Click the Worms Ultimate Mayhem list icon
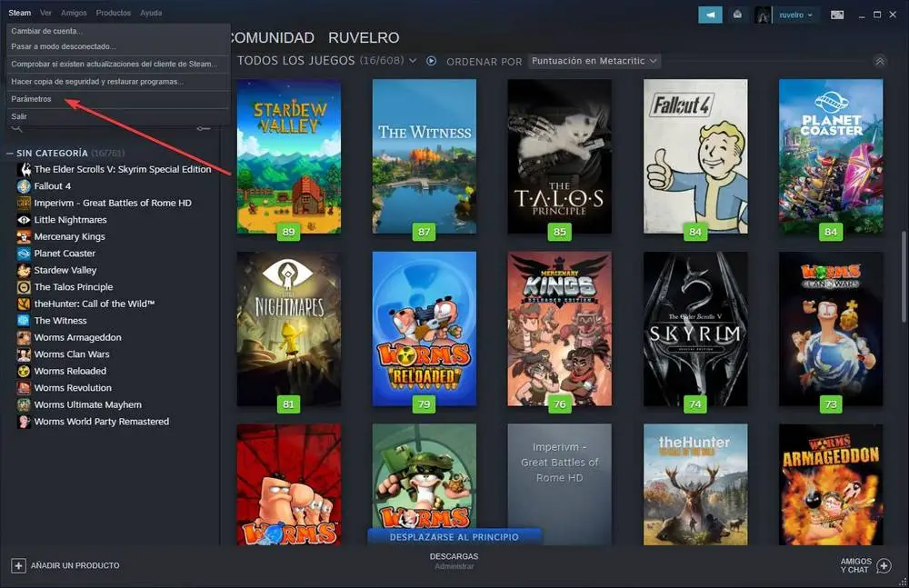The image size is (909, 588). pyautogui.click(x=24, y=404)
